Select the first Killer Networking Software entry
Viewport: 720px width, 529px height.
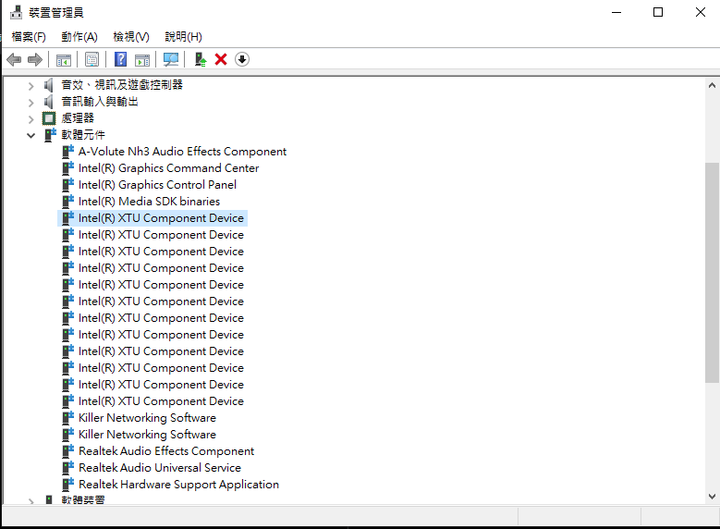pos(147,418)
